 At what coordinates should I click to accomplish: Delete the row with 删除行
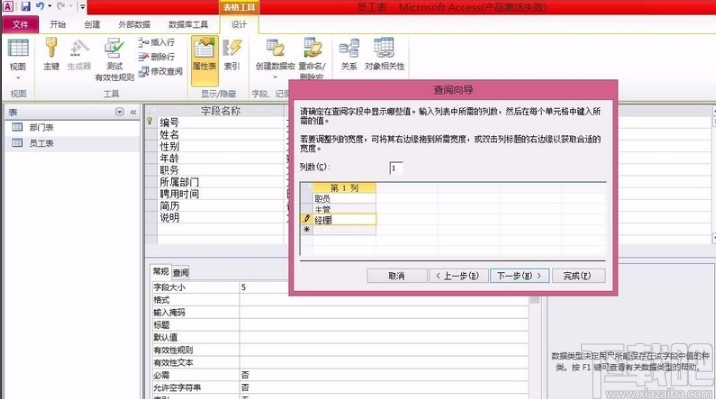pyautogui.click(x=157, y=57)
